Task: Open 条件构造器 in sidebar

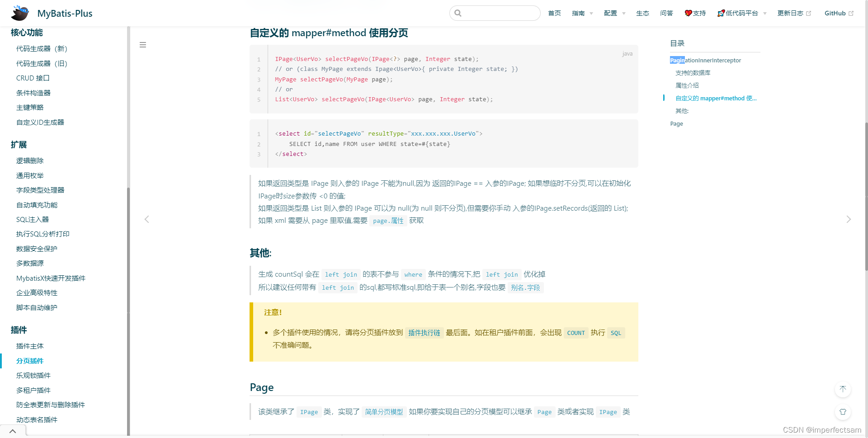Action: click(x=33, y=93)
